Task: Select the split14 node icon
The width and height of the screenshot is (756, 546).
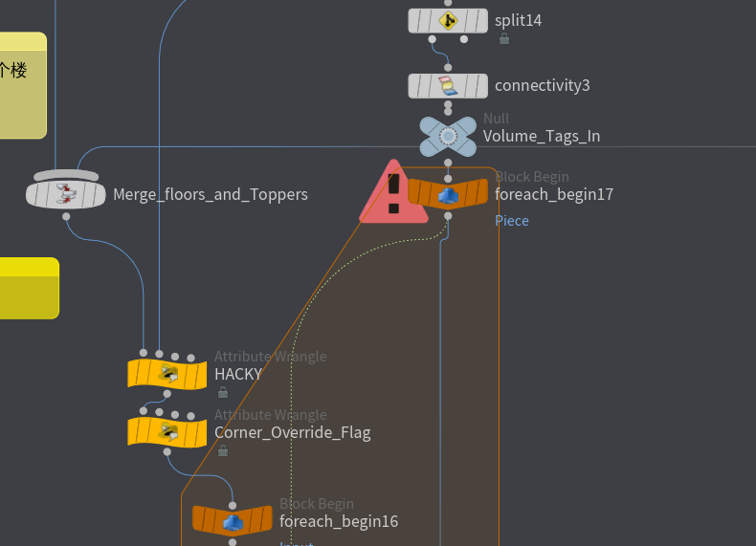Action: [x=447, y=21]
